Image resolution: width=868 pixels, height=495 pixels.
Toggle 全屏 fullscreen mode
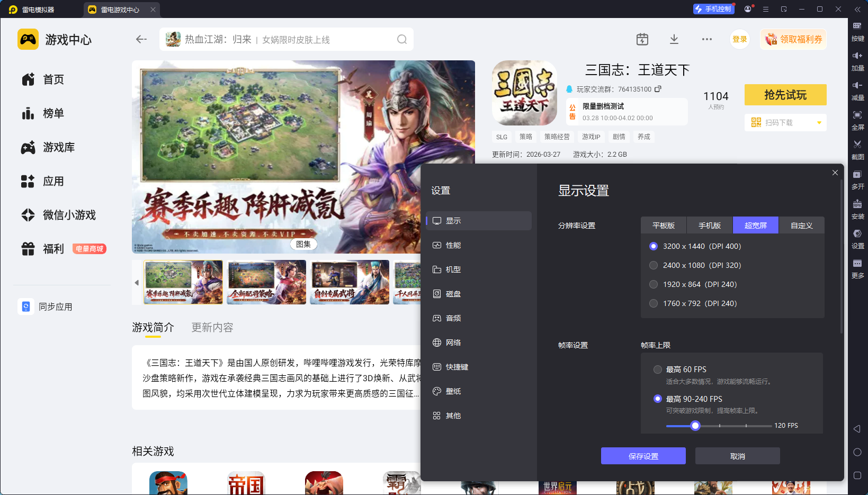[857, 121]
